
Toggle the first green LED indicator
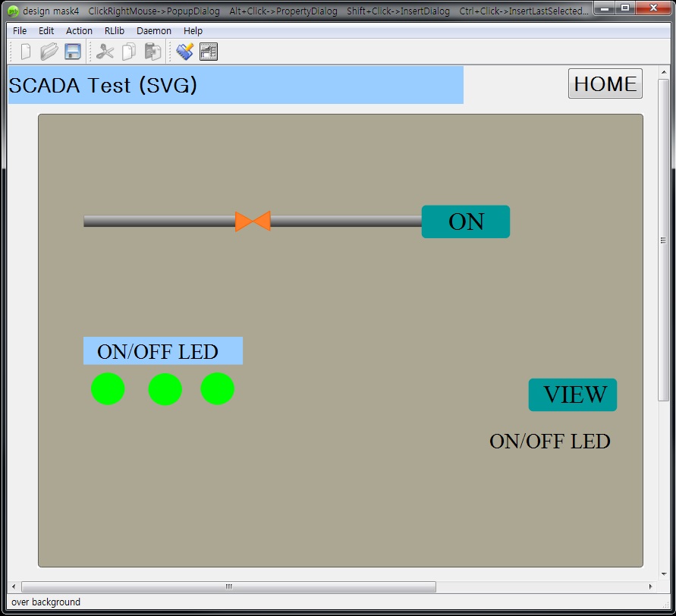coord(108,388)
